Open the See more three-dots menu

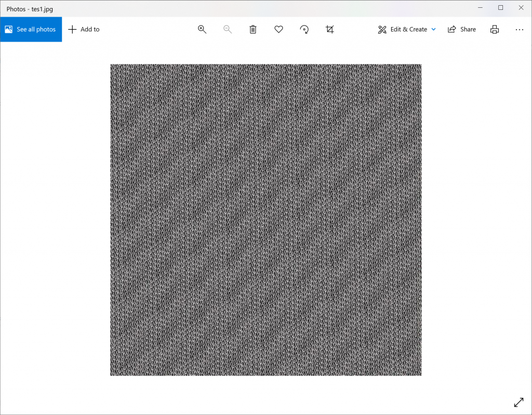(520, 30)
